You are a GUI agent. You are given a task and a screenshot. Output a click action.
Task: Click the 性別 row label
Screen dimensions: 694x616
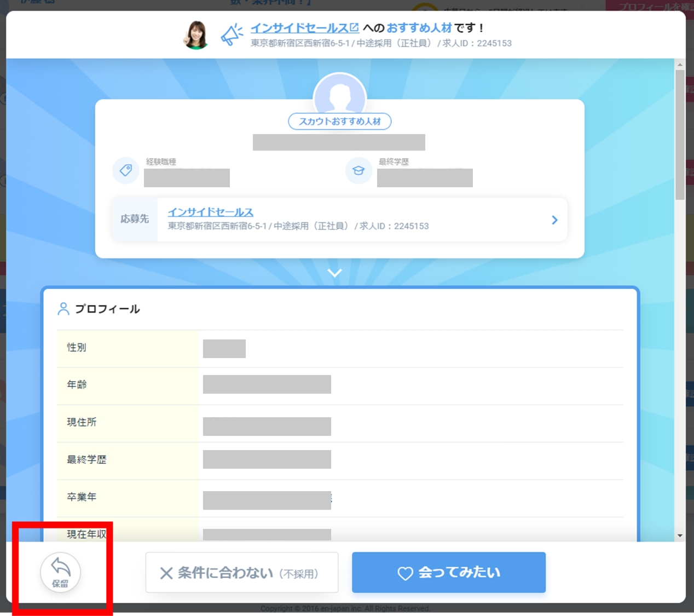click(x=77, y=347)
